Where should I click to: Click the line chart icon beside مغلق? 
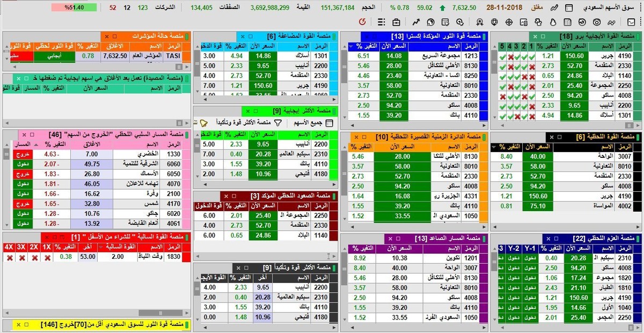[554, 8]
